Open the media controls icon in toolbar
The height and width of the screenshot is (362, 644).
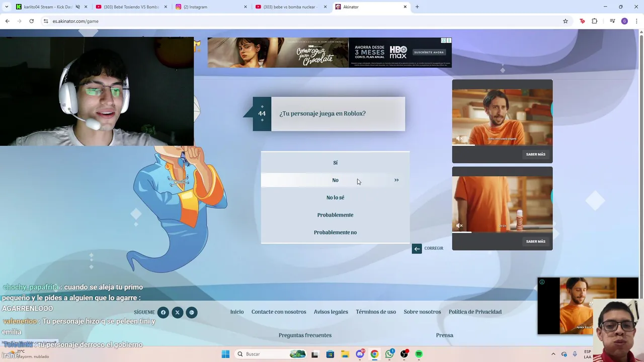tap(612, 21)
